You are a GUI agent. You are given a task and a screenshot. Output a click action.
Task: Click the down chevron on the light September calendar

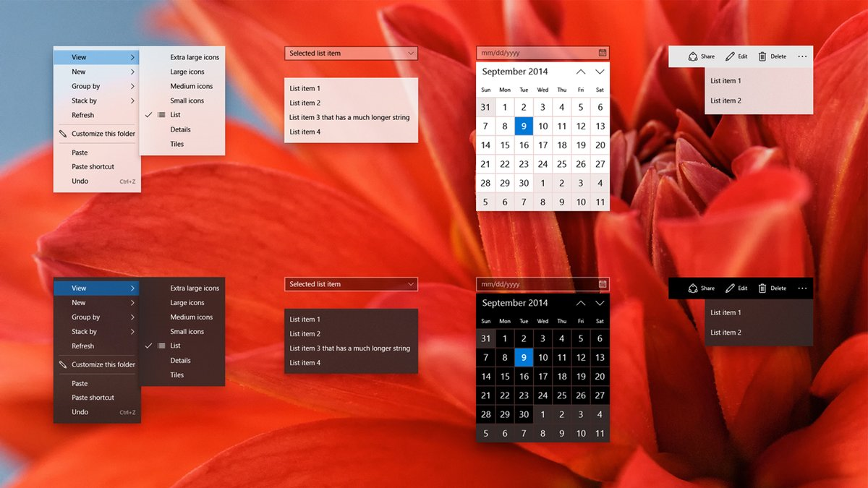point(600,72)
